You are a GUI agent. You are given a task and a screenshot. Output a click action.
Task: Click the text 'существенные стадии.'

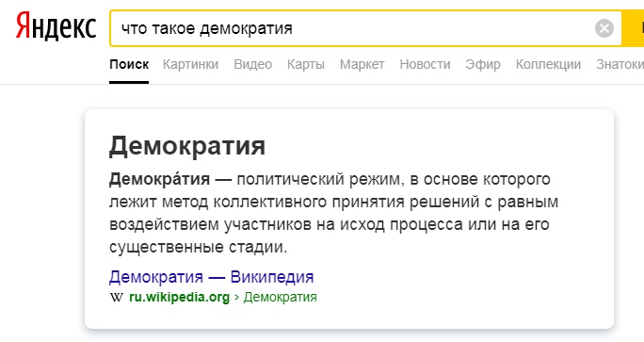click(199, 247)
